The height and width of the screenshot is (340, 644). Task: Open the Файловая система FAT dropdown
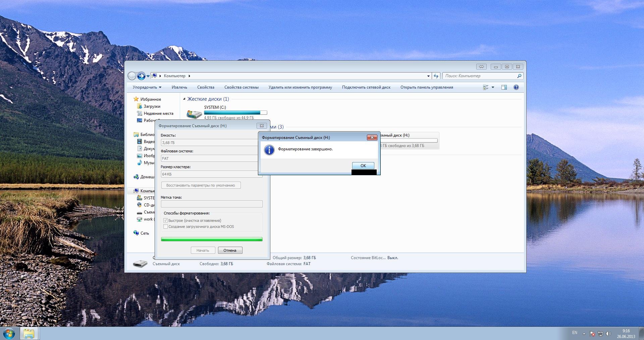coord(211,158)
